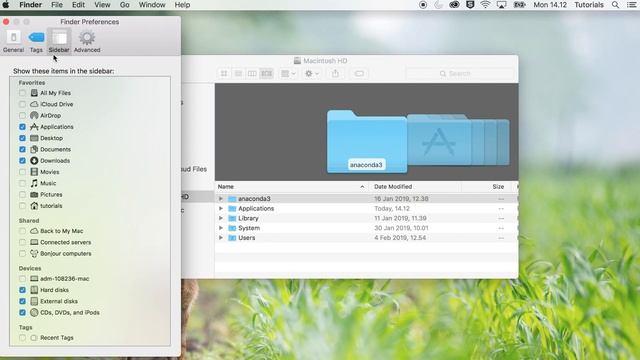Open the arrange-by dropdown in Finder toolbar
The image size is (640, 360).
point(288,73)
